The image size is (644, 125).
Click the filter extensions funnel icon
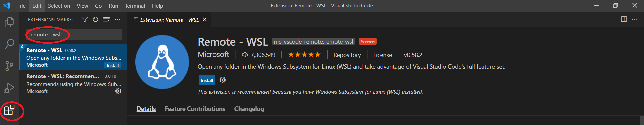tap(85, 20)
